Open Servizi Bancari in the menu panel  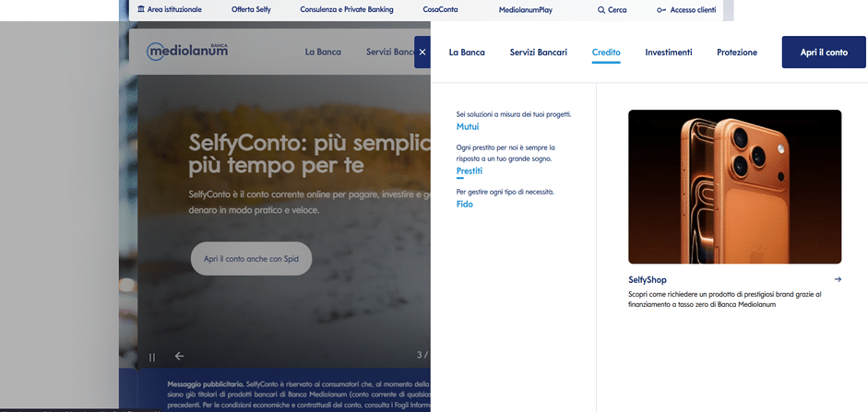pyautogui.click(x=538, y=53)
